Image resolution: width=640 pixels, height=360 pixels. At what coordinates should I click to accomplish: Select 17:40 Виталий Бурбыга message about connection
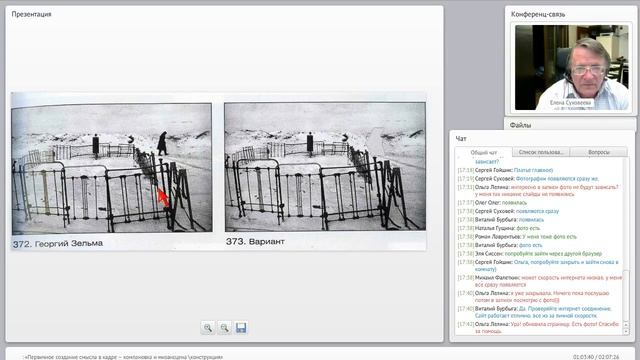click(535, 312)
